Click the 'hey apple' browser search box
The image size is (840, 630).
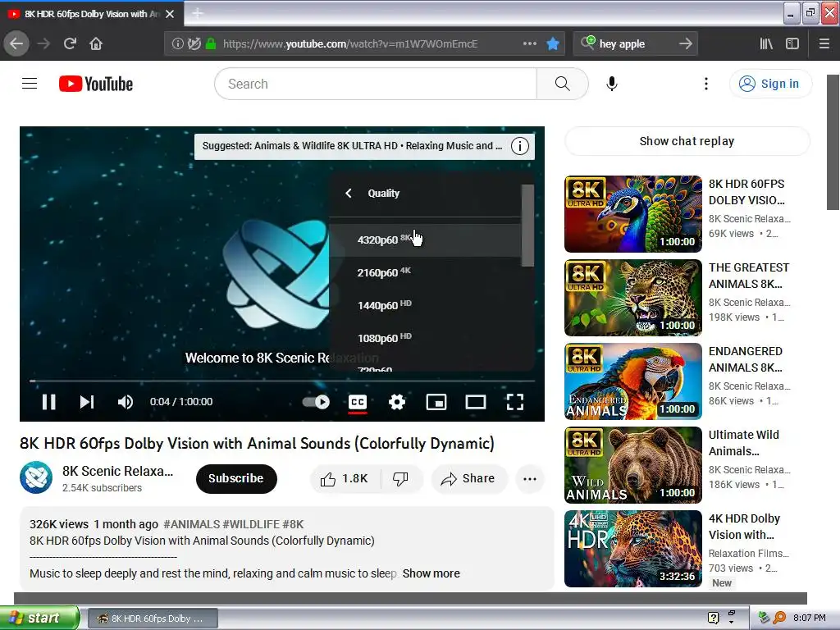pos(636,44)
